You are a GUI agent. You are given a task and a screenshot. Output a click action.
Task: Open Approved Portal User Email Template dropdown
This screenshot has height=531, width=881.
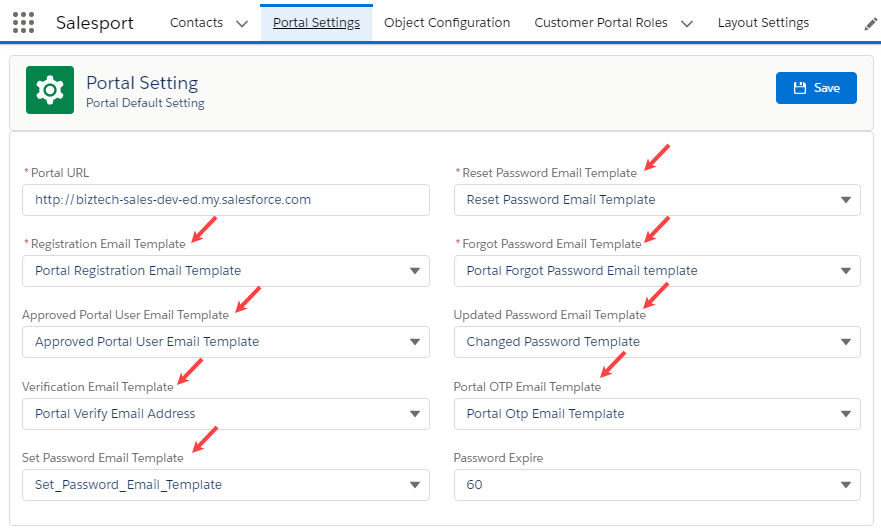point(226,342)
